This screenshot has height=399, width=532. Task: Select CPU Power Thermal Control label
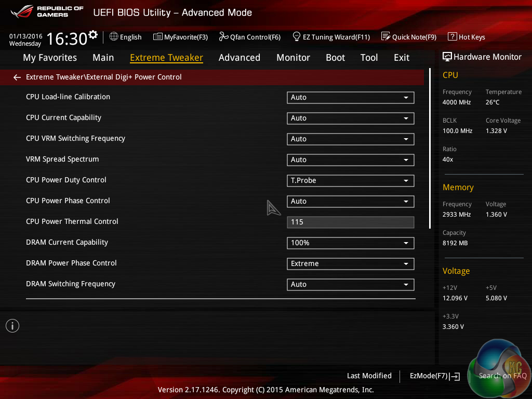point(72,221)
